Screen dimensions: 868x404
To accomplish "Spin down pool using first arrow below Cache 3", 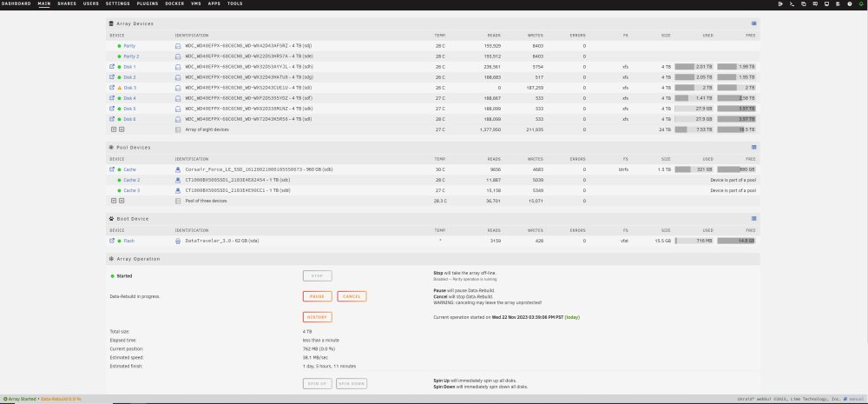I will coord(114,202).
